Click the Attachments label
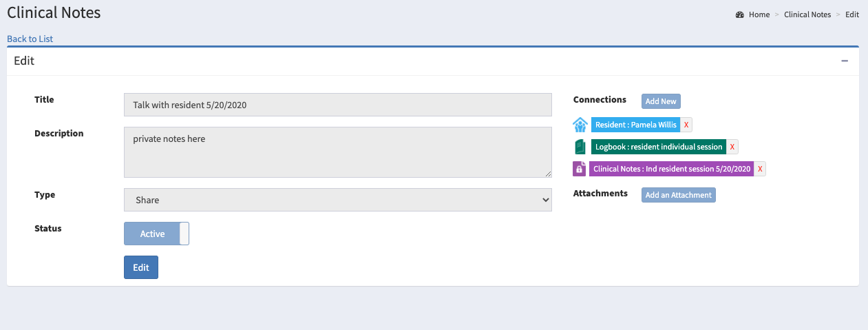868x330 pixels. click(x=600, y=194)
